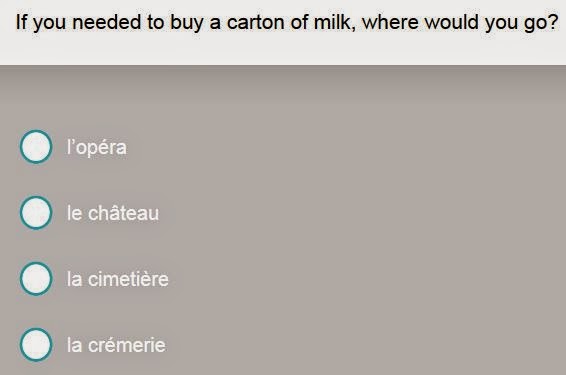
Task: Select the le château radio button
Action: (36, 213)
